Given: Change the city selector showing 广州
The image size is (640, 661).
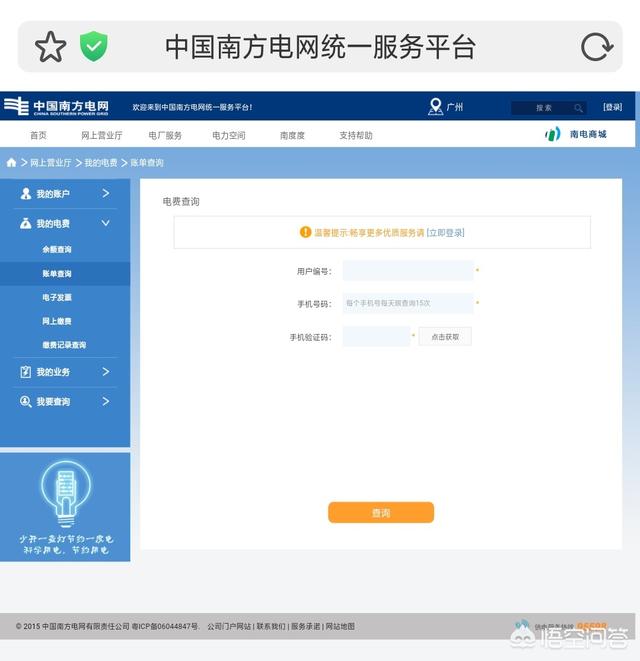Looking at the screenshot, I should [x=455, y=107].
